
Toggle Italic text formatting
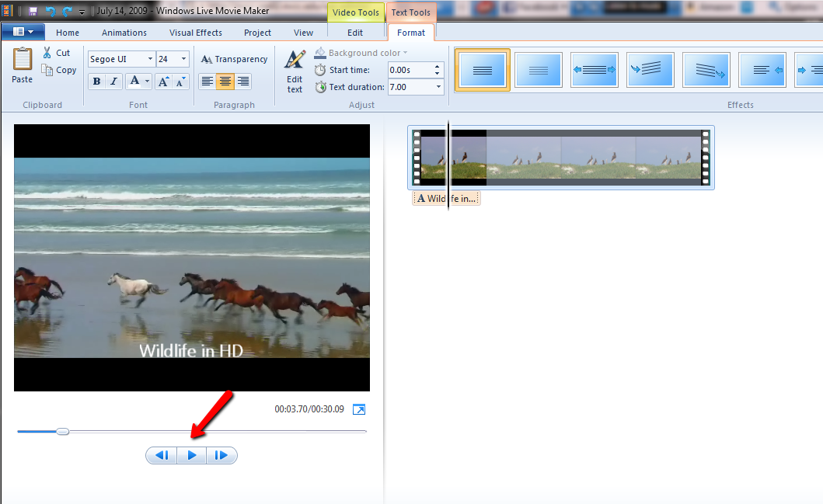tap(113, 82)
